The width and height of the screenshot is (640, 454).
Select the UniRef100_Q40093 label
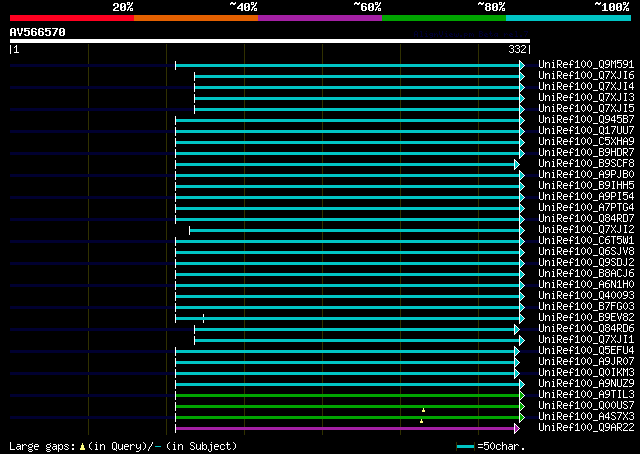(586, 295)
